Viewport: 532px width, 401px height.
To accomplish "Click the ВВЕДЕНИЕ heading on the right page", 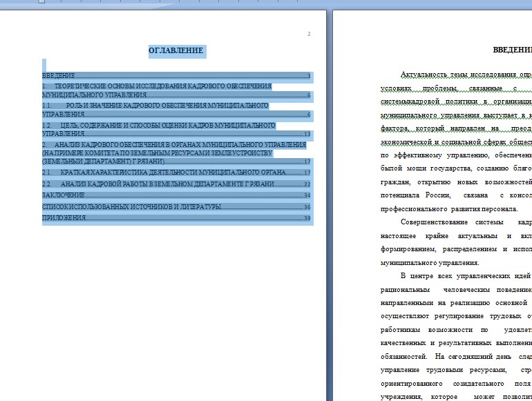I will (513, 50).
